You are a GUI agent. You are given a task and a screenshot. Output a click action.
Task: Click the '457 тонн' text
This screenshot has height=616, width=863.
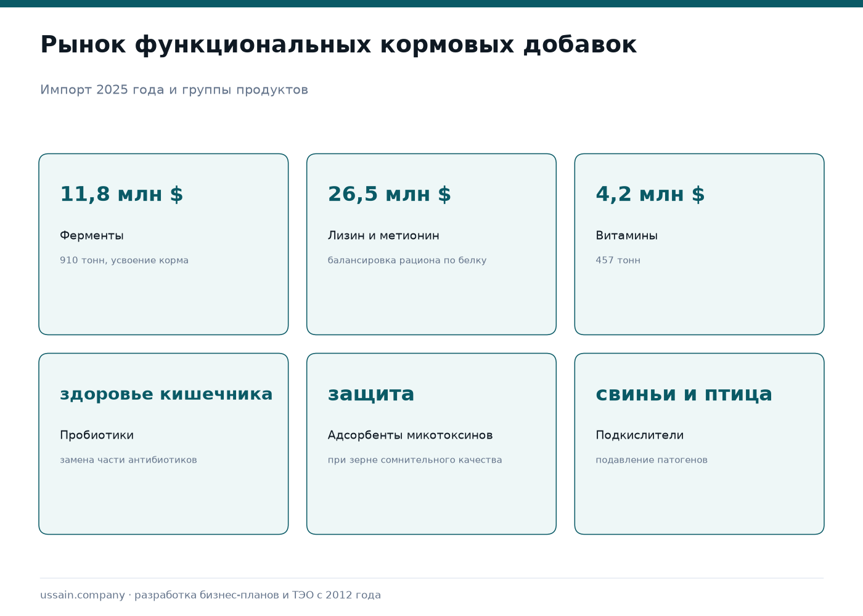pyautogui.click(x=618, y=260)
